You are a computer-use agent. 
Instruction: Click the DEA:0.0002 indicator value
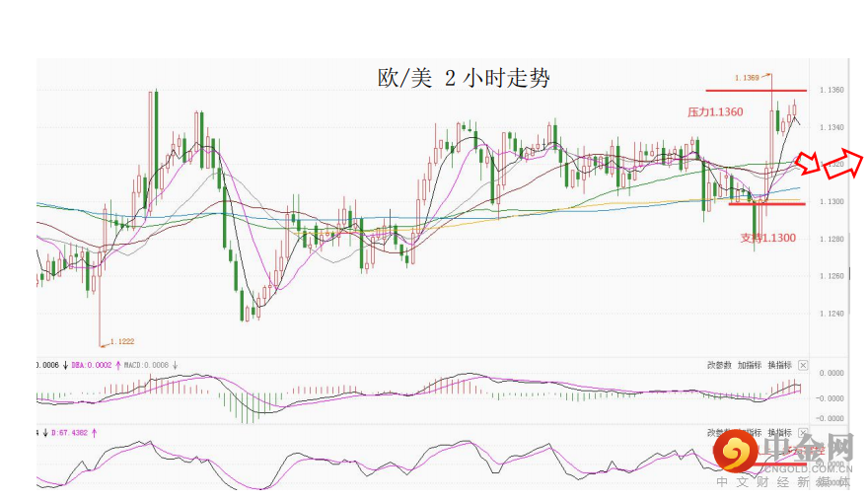click(92, 365)
